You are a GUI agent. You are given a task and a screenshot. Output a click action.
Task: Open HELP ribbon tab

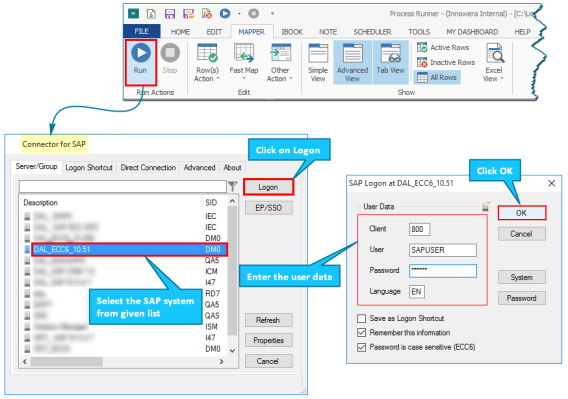coord(522,32)
